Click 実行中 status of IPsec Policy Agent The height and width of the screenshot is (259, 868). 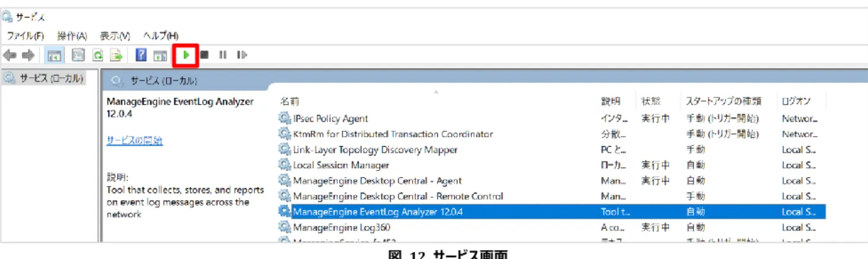coord(655,119)
